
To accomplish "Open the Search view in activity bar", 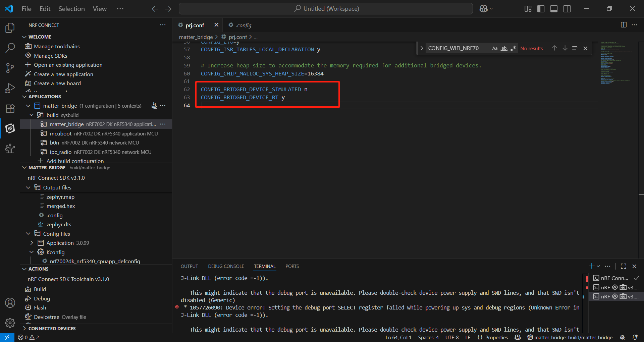I will click(x=10, y=48).
